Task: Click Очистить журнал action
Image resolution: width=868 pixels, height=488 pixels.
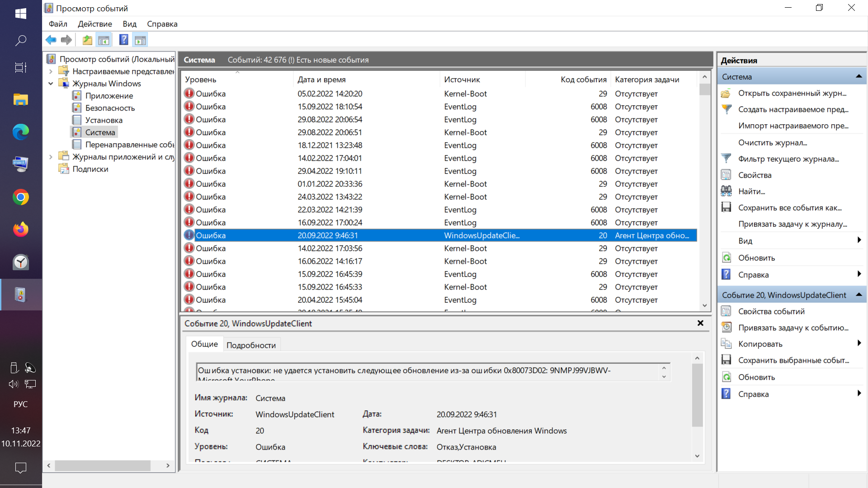Action: coord(772,142)
